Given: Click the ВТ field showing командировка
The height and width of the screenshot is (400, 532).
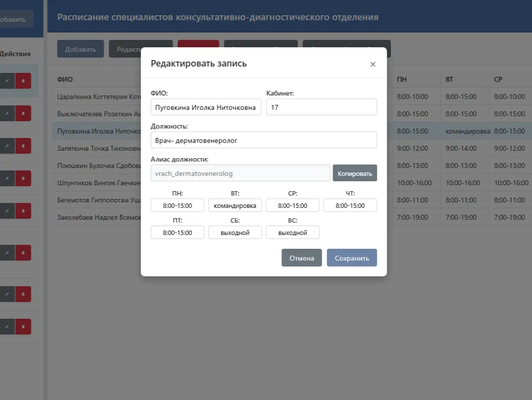Looking at the screenshot, I should pyautogui.click(x=235, y=205).
